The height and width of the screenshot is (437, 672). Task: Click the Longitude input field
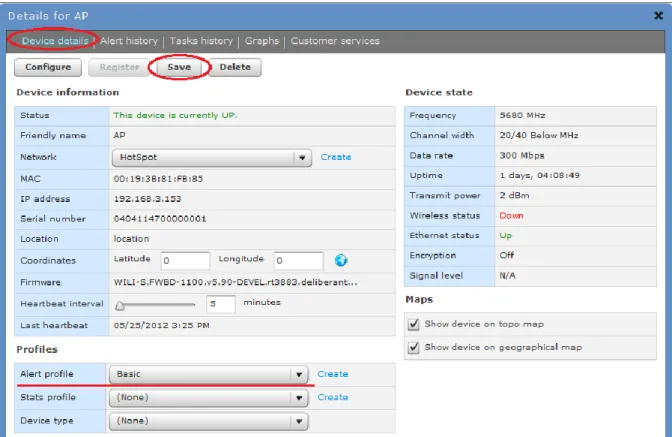point(298,260)
